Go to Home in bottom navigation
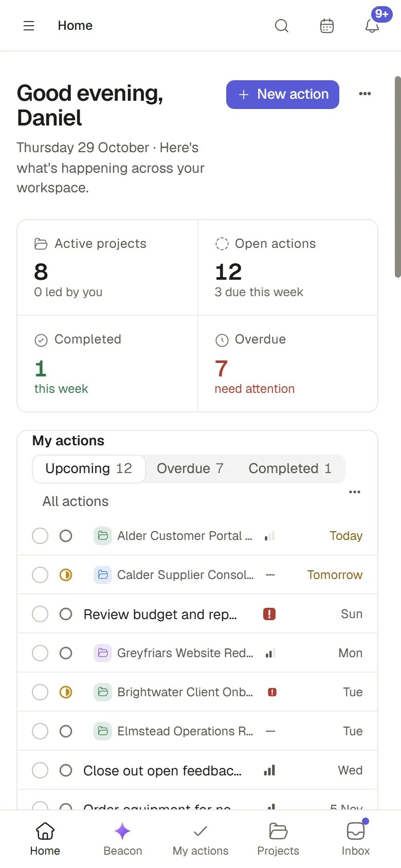 [45, 839]
